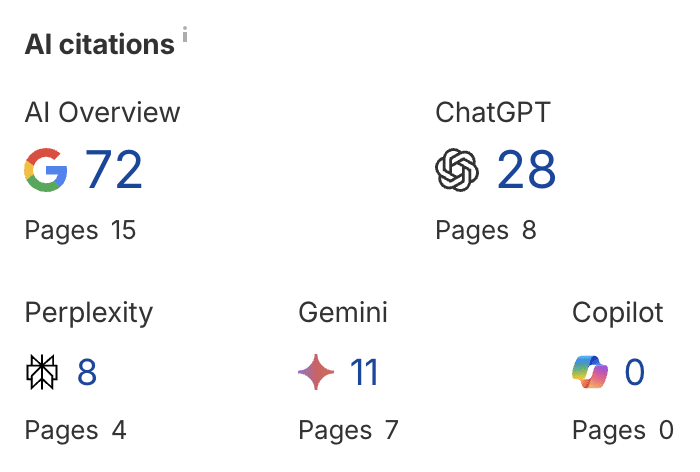Open the ChatGPT citations count 28
Screen dimensions: 700x472
pos(526,170)
